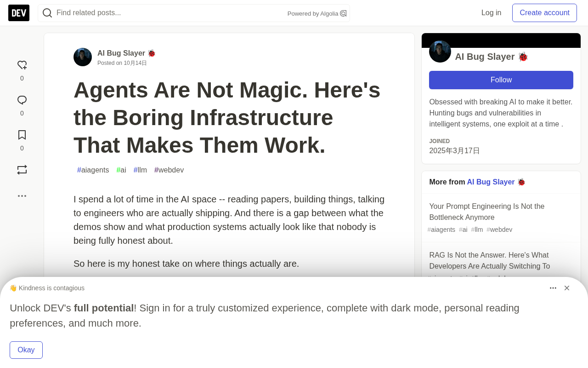Click the Powered by Algolia text

[313, 14]
